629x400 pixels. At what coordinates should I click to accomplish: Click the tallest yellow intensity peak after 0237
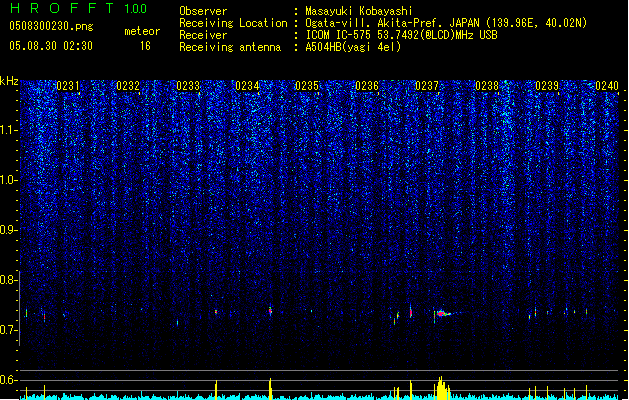coord(441,387)
